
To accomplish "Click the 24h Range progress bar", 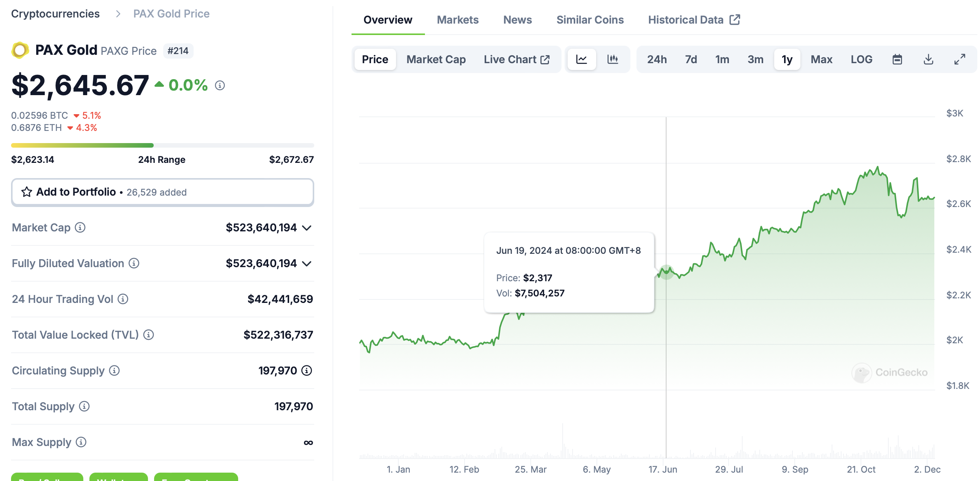I will coord(162,145).
